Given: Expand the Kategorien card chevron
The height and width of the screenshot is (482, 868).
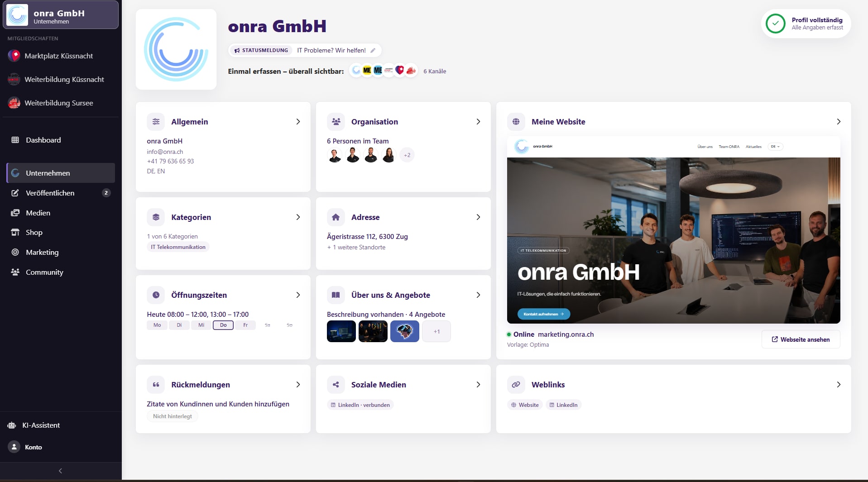Looking at the screenshot, I should coord(298,217).
